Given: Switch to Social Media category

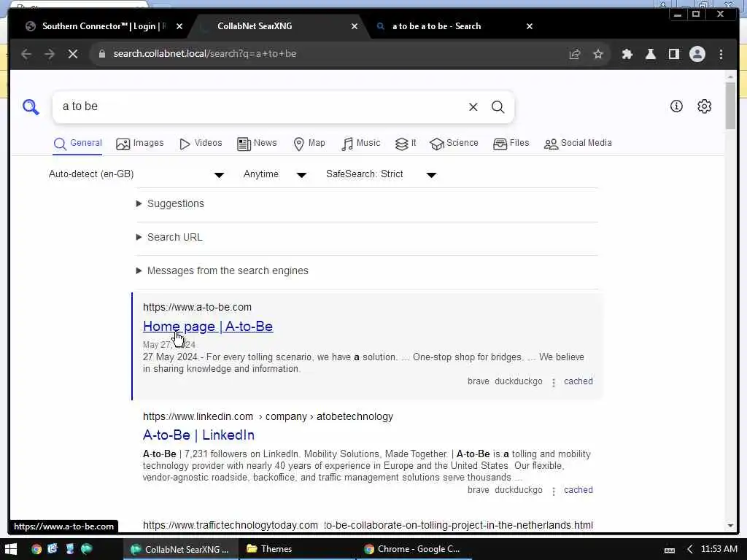Looking at the screenshot, I should tap(578, 144).
